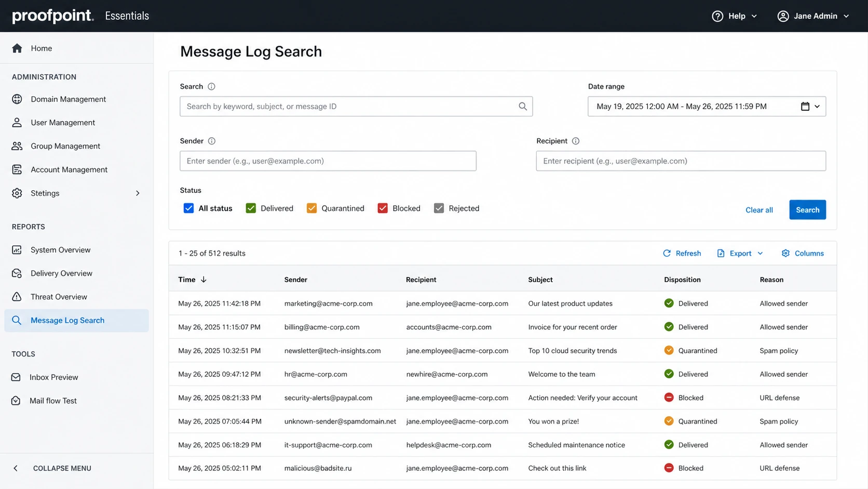Expand the Stetings submenu chevron
868x489 pixels.
[x=138, y=193]
